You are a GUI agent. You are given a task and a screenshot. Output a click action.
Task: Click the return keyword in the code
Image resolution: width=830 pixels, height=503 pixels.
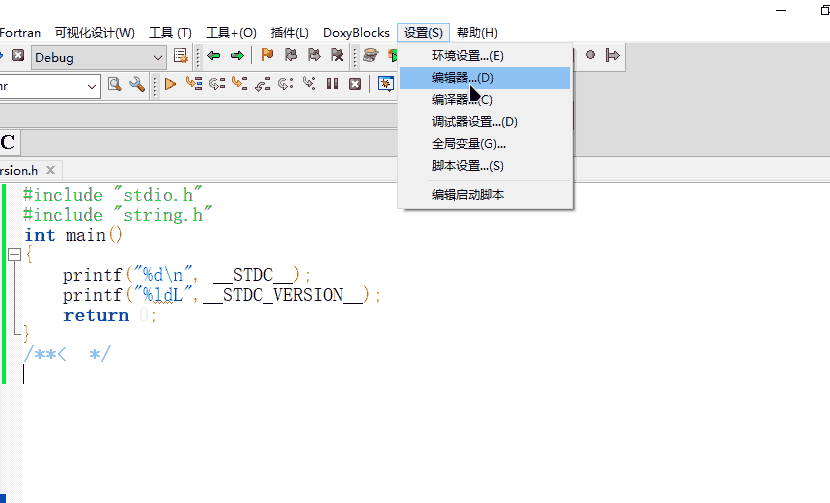coord(96,315)
